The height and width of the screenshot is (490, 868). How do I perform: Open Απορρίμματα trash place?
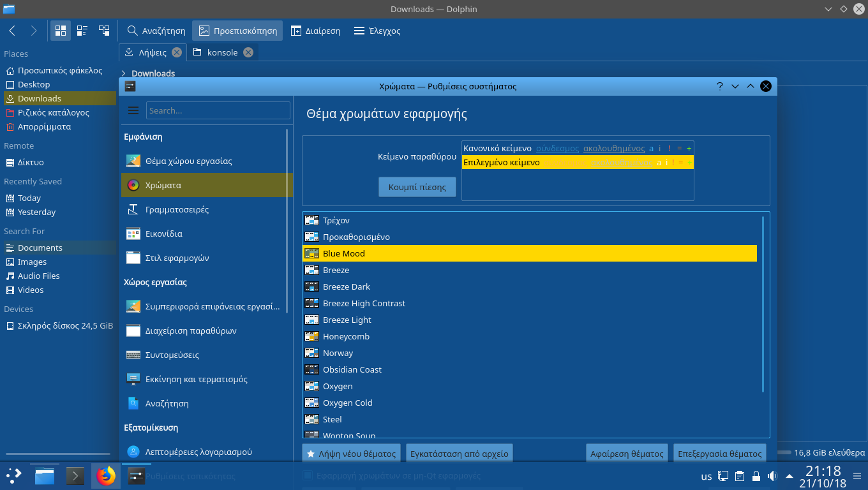pyautogui.click(x=59, y=126)
